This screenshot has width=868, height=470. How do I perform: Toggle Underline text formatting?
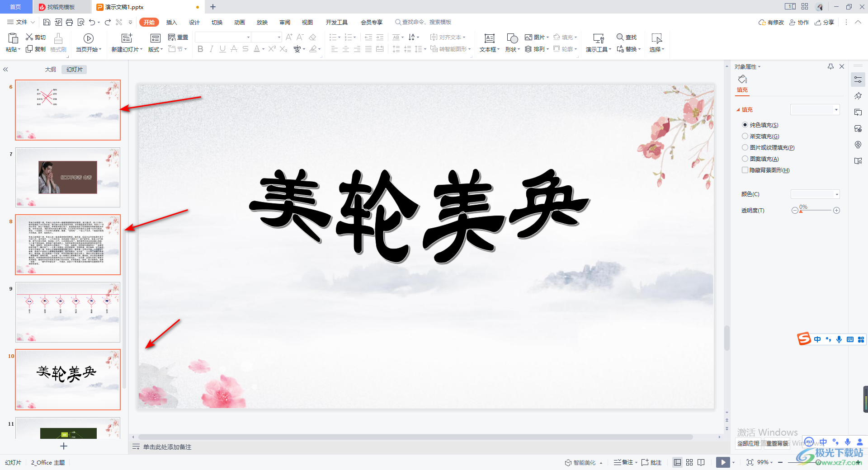coord(222,49)
